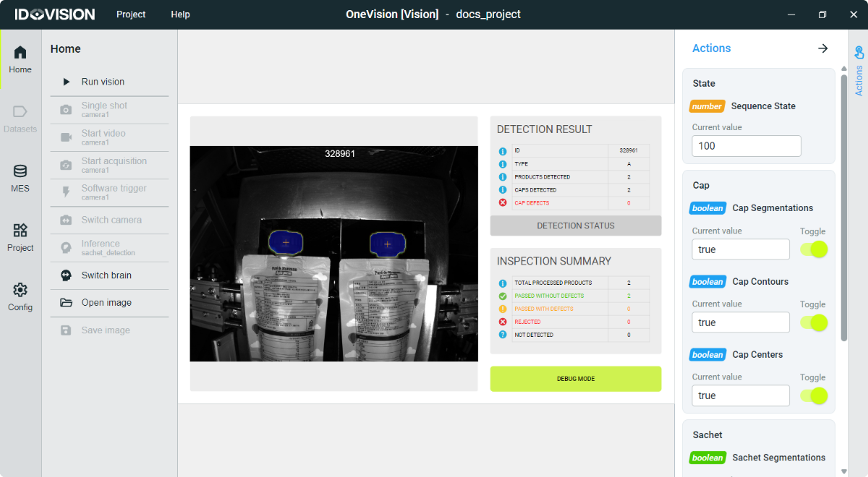868x477 pixels.
Task: Open the Help menu
Action: (x=180, y=14)
